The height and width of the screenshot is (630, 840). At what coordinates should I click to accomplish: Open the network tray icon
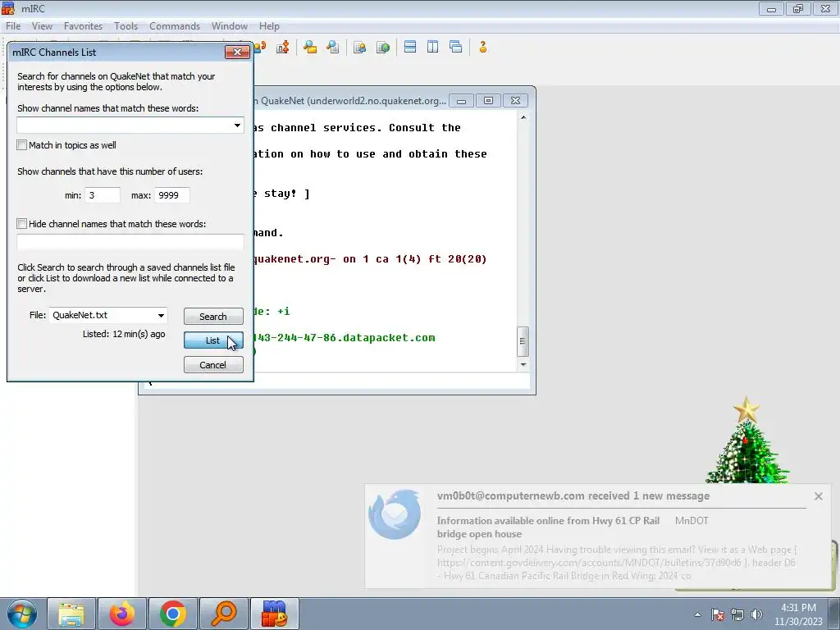737,614
